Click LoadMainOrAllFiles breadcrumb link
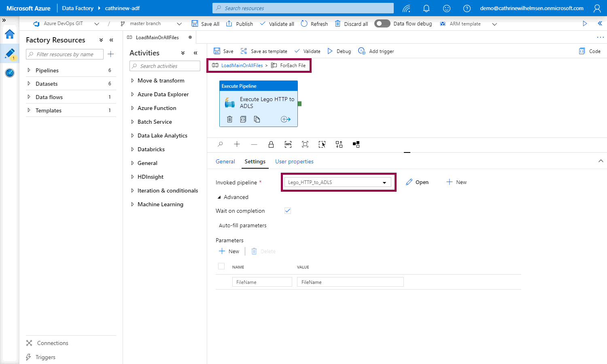Viewport: 607px width, 364px height. [242, 66]
